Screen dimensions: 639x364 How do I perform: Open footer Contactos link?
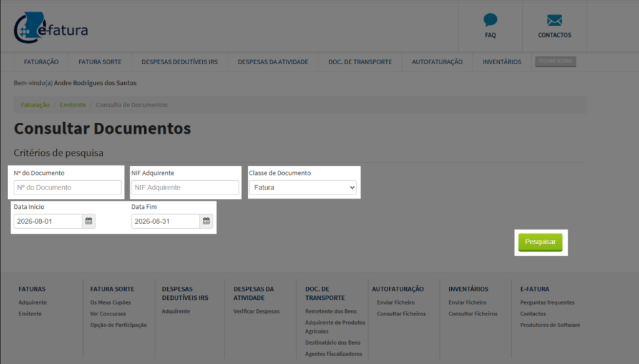(533, 314)
